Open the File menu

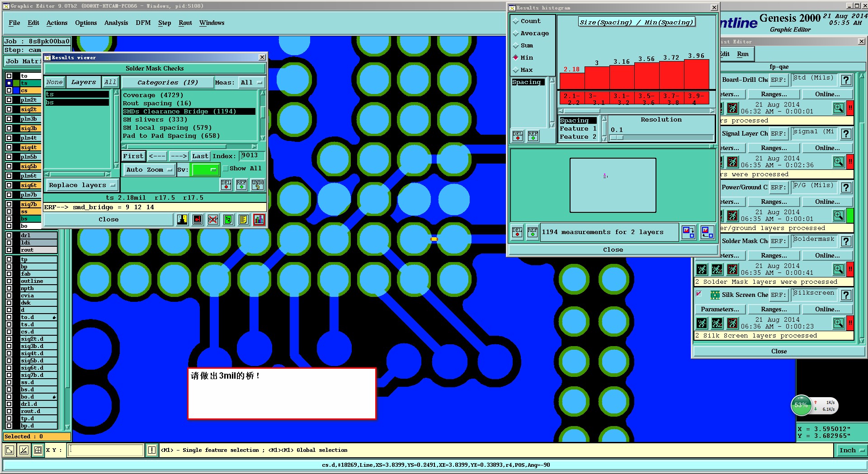tap(14, 23)
